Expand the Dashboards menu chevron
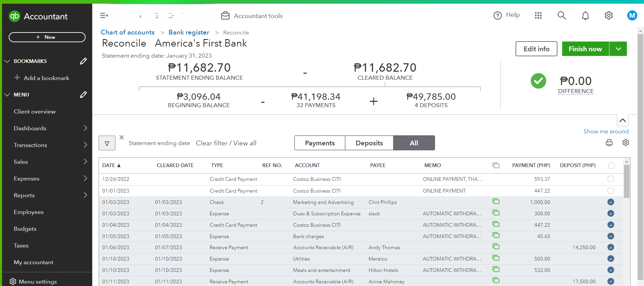This screenshot has height=286, width=644. tap(85, 128)
